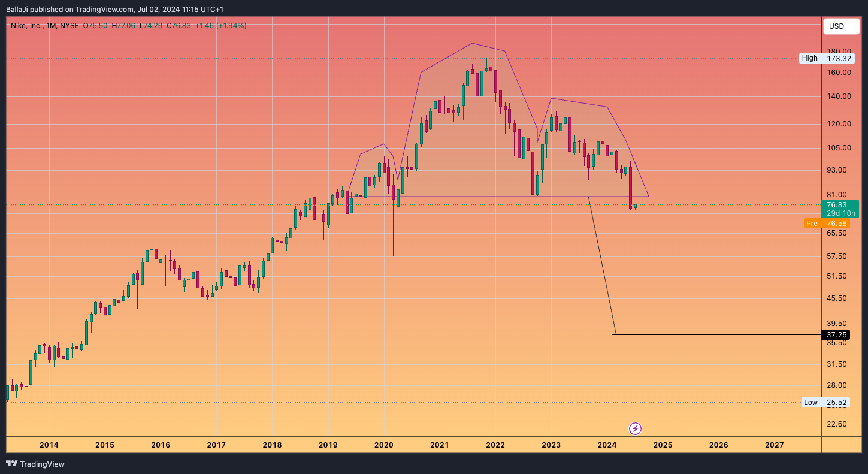Viewport: 868px width, 474px height.
Task: Click 22.60 on the price axis
Action: [x=837, y=424]
